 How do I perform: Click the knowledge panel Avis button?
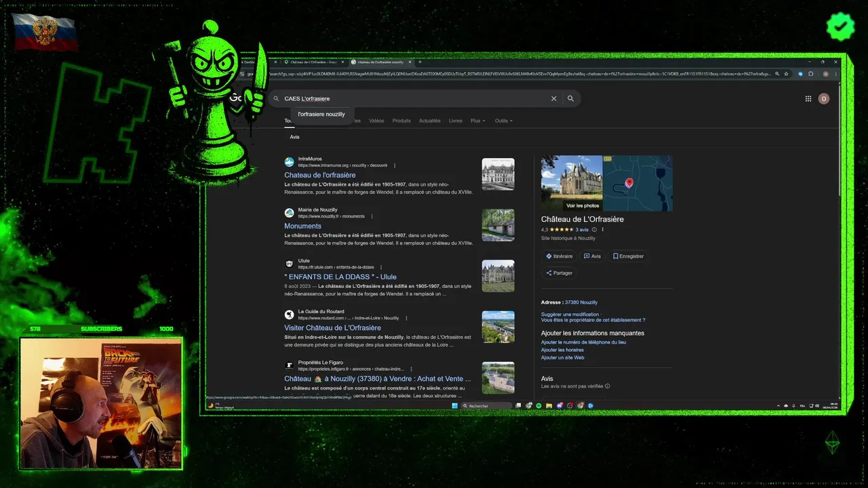[x=592, y=256]
